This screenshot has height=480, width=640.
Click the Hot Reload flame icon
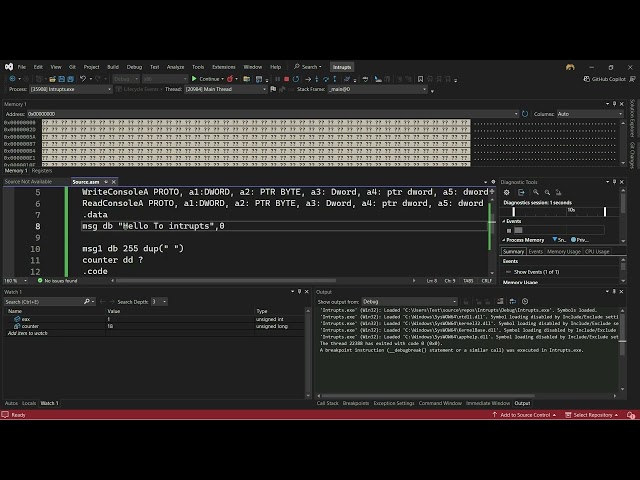(x=230, y=79)
